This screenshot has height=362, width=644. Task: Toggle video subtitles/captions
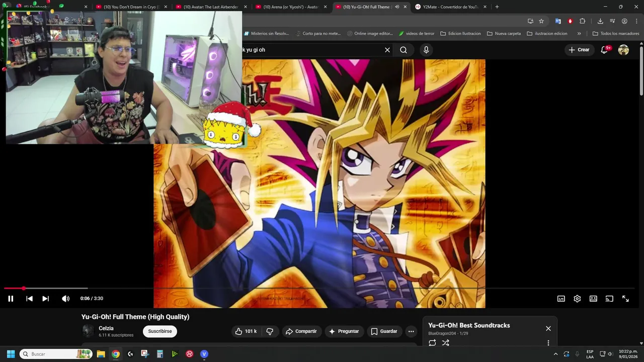(x=561, y=299)
